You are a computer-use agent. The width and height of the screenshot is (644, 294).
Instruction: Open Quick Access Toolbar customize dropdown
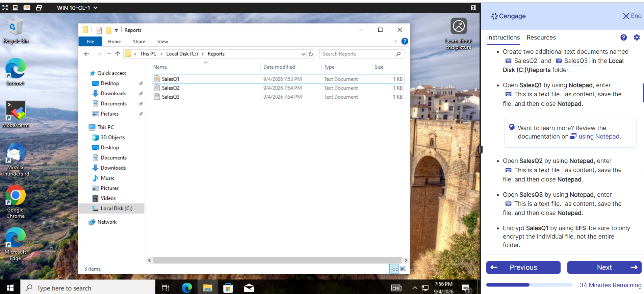point(116,30)
